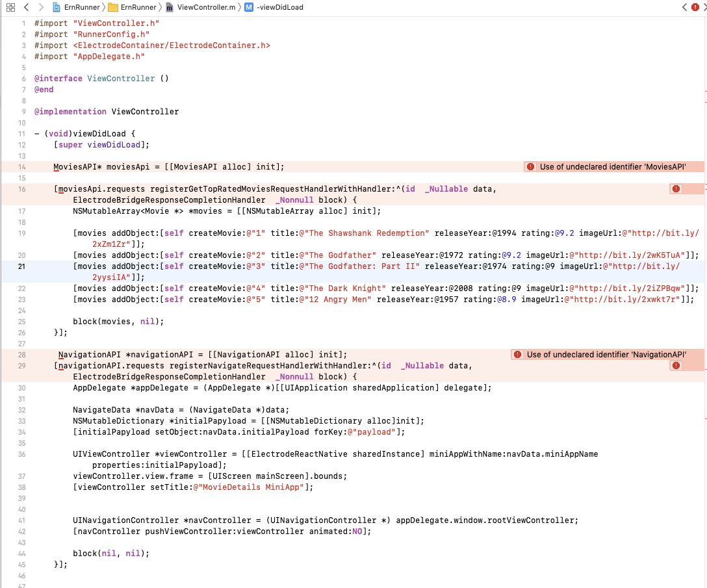Set a breakpoint on line 36
707x588 pixels.
click(x=21, y=454)
